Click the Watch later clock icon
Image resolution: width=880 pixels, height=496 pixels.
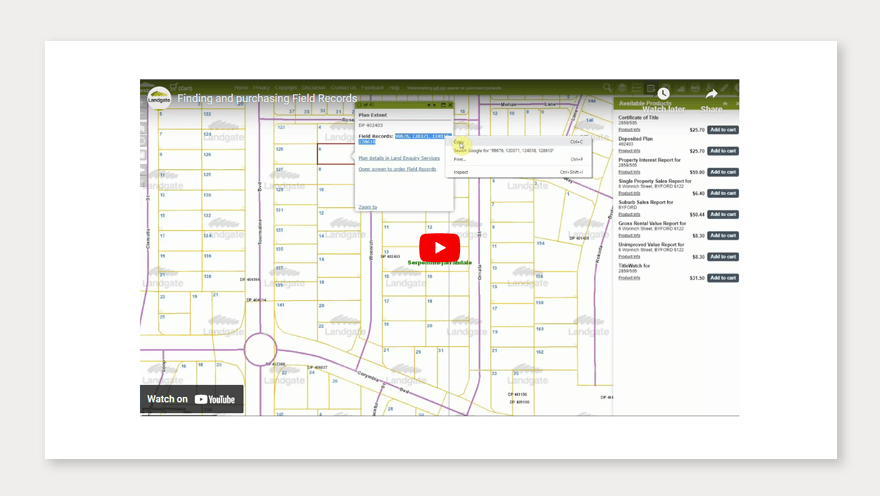(663, 95)
